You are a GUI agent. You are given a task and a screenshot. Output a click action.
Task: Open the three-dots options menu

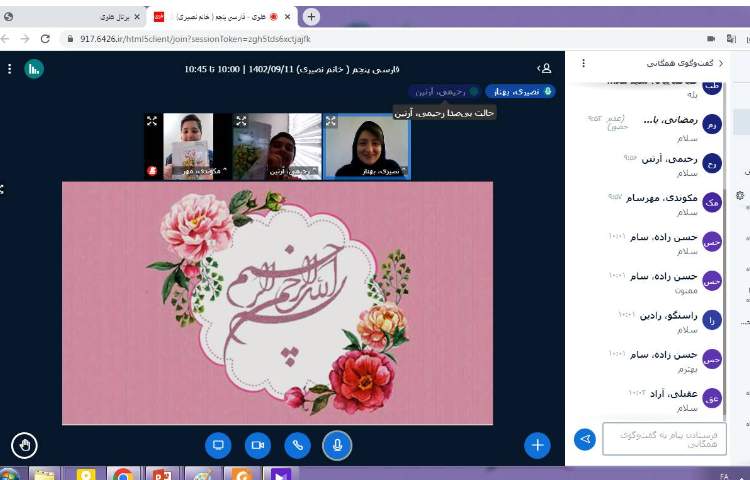pyautogui.click(x=9, y=68)
